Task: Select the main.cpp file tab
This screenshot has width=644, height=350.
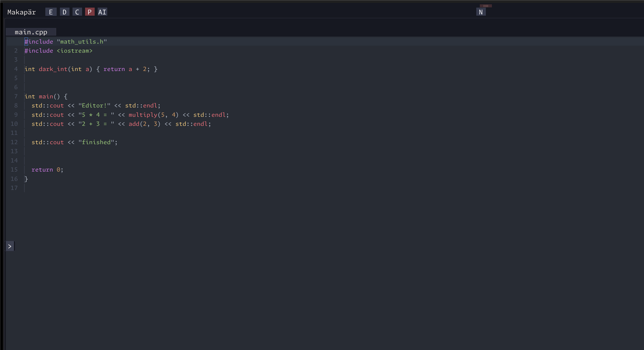Action: [x=31, y=32]
